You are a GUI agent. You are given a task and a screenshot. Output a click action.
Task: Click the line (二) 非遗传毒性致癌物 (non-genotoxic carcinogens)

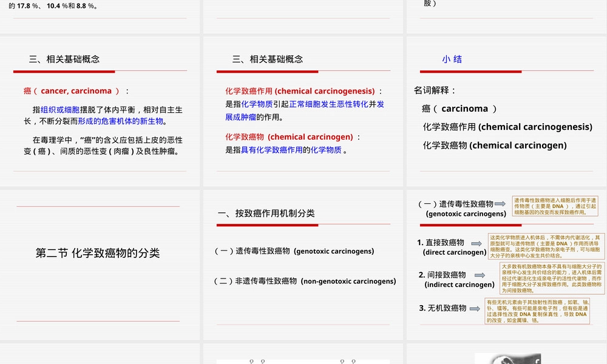(x=305, y=281)
